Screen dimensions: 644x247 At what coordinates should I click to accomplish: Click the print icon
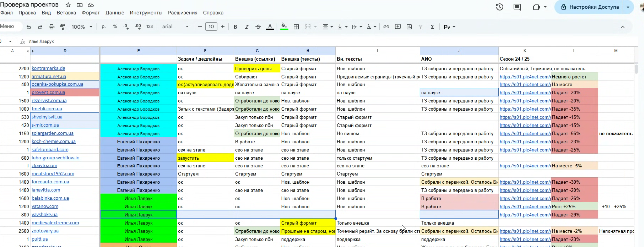[x=52, y=27]
